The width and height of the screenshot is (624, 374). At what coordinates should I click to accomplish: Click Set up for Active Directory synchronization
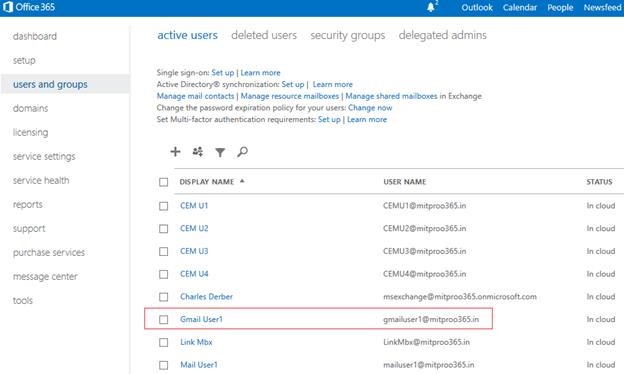pyautogui.click(x=292, y=84)
